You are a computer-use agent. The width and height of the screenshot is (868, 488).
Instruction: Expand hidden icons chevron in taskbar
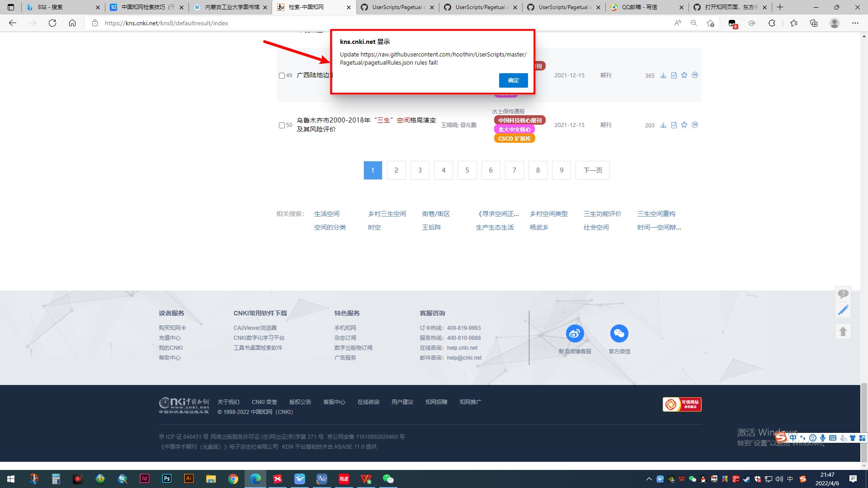point(649,479)
